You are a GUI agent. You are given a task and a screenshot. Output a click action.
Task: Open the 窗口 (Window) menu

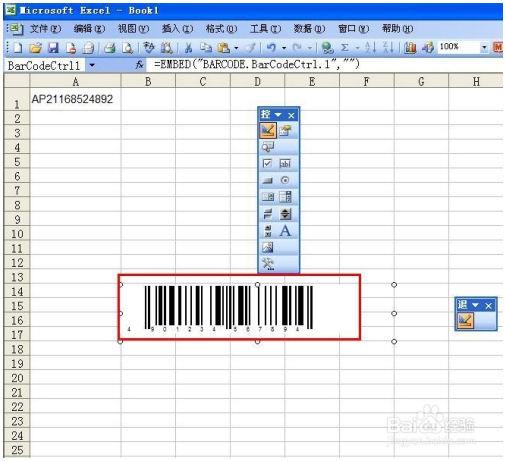pos(353,29)
